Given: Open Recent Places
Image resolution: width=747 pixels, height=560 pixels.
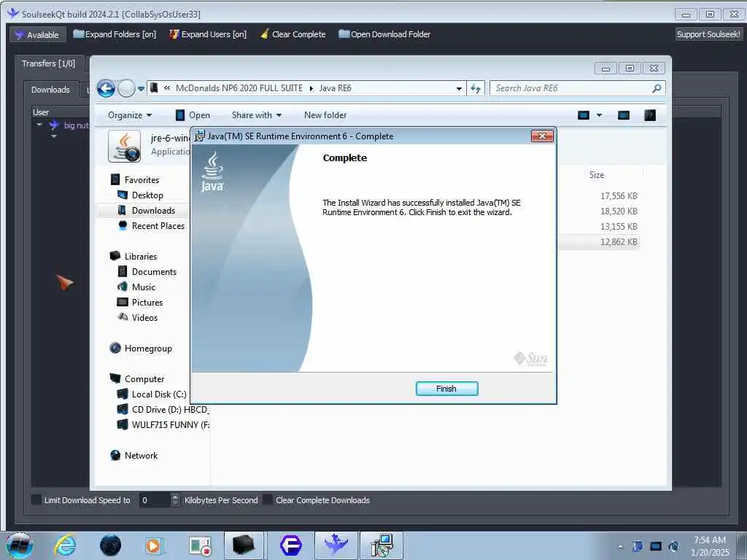Looking at the screenshot, I should click(158, 226).
